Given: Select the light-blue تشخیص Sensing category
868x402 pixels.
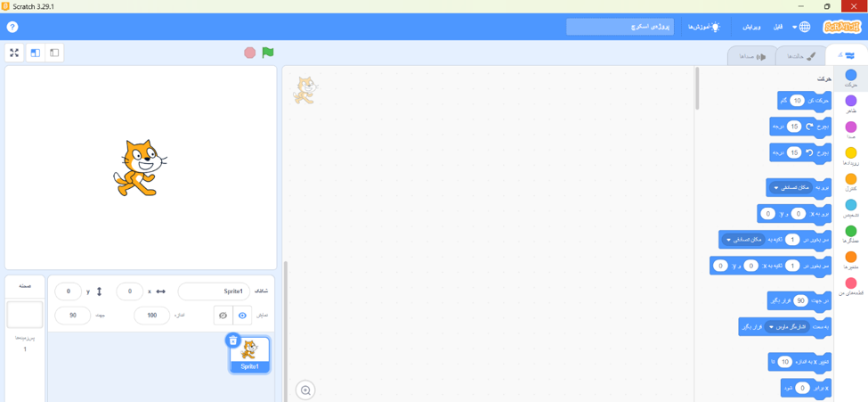Looking at the screenshot, I should (851, 209).
